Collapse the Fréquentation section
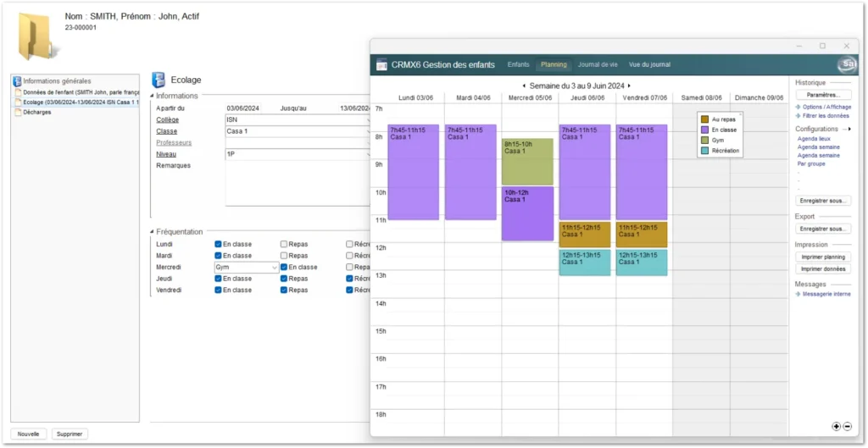Image resolution: width=868 pixels, height=448 pixels. tap(153, 232)
